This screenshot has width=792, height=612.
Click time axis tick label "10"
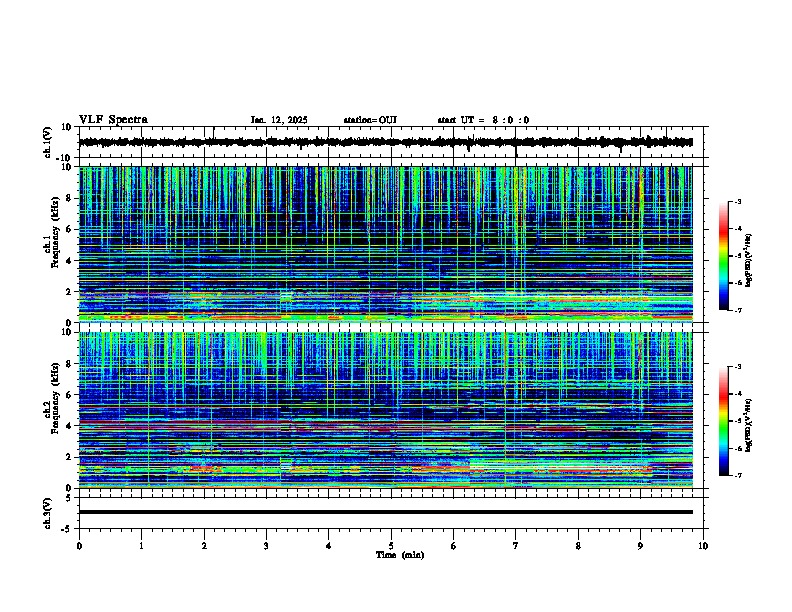pos(703,546)
